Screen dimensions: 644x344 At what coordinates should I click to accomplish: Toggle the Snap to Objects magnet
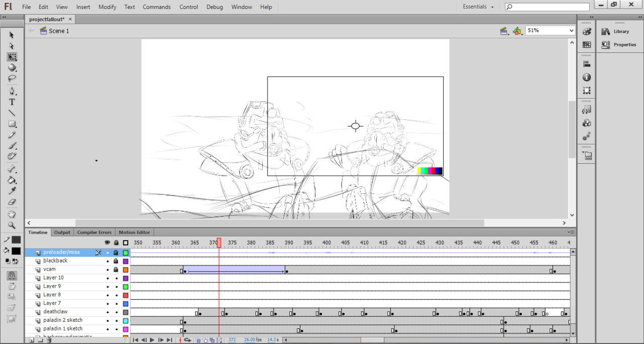pos(12,276)
